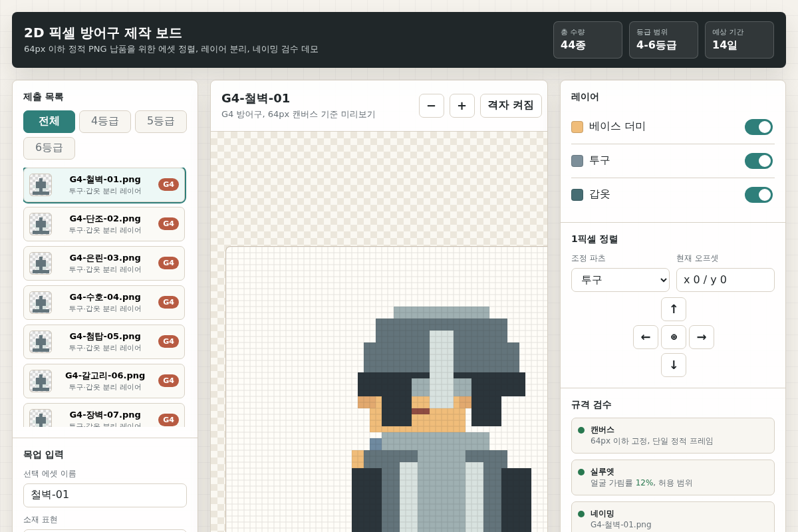The width and height of the screenshot is (798, 532).
Task: Zoom in with the plus button
Action: pyautogui.click(x=462, y=106)
